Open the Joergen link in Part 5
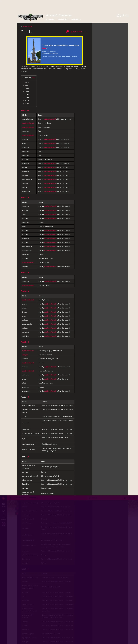This screenshot has height=644, width=138. 25,355
